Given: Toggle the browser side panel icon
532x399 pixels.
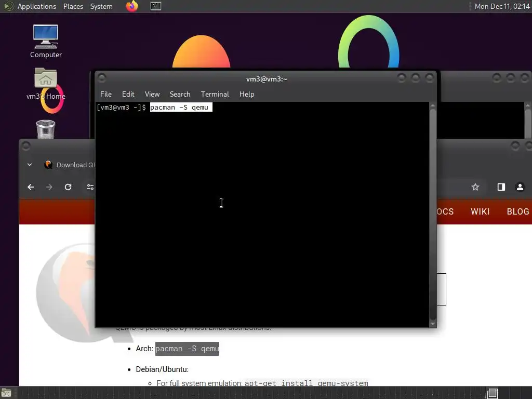Looking at the screenshot, I should (x=501, y=187).
